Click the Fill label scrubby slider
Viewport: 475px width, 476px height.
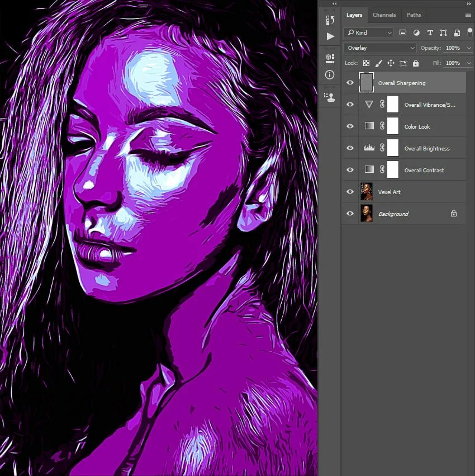pos(437,63)
